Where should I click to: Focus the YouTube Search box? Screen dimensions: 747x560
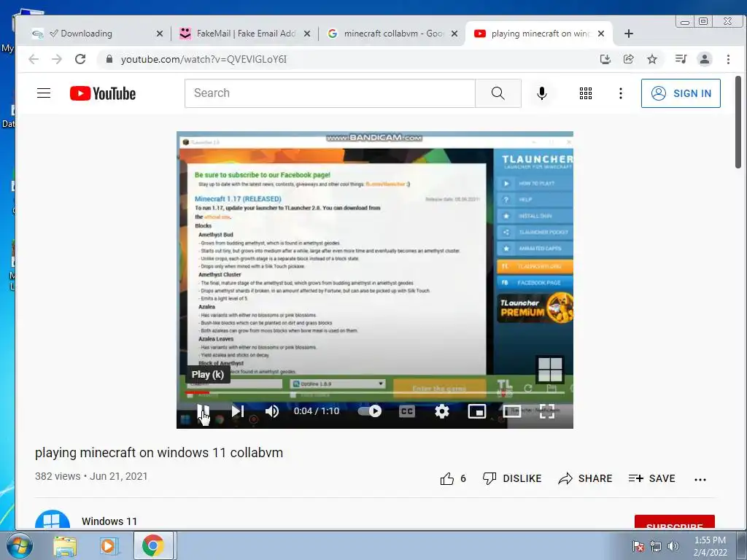[330, 93]
